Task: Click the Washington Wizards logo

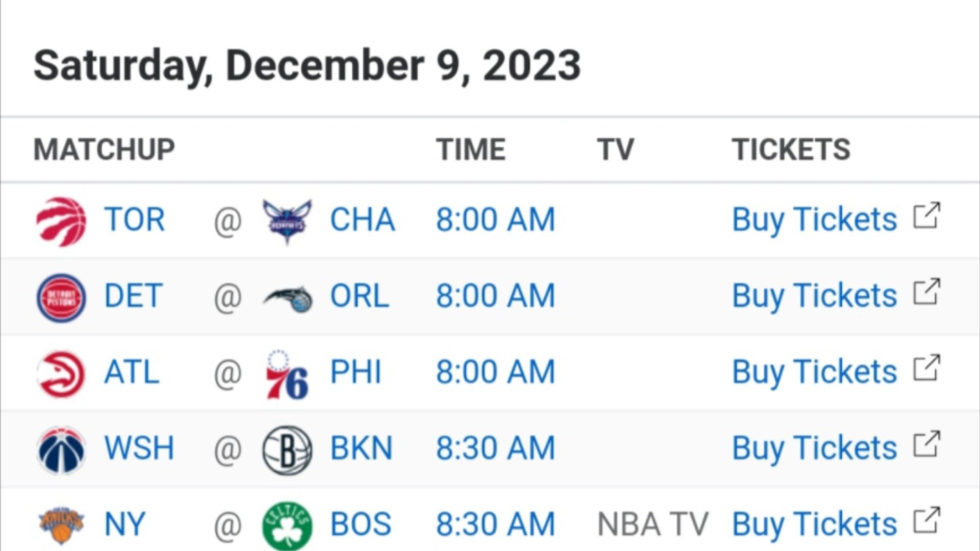Action: pyautogui.click(x=61, y=450)
